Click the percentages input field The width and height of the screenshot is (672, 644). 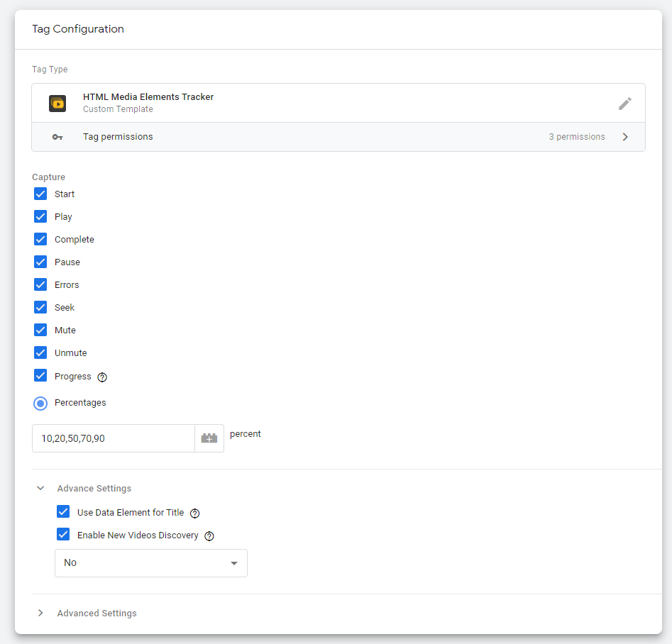pyautogui.click(x=114, y=438)
